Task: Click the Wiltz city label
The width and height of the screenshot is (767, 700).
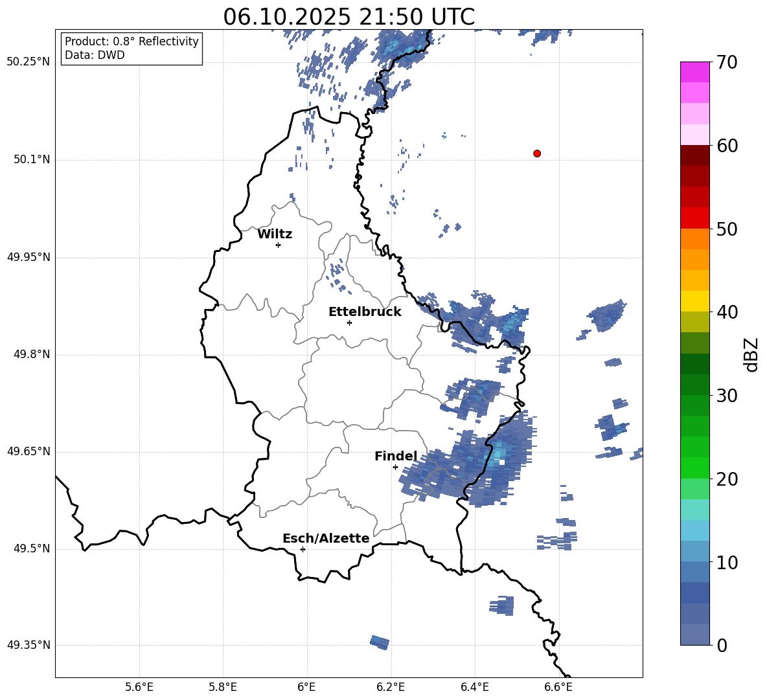Action: [x=275, y=234]
